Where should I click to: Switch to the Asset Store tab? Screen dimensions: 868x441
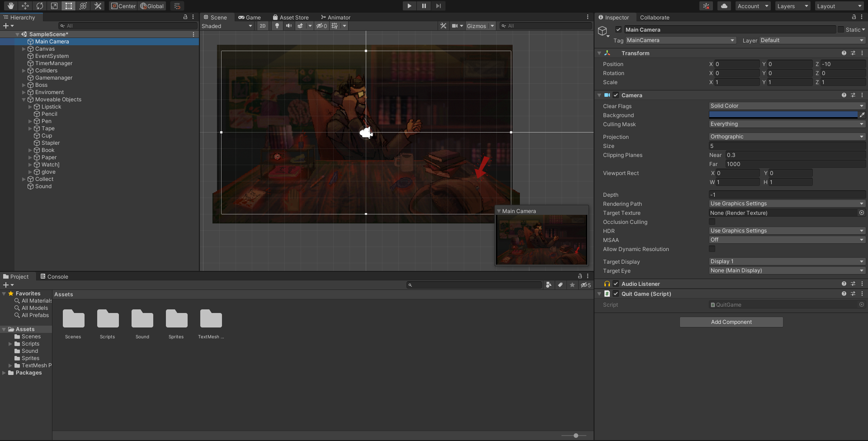(x=291, y=17)
